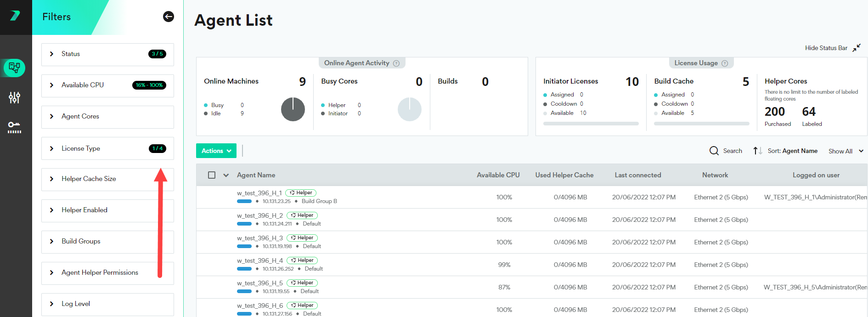Check the select-all agents checkbox
The image size is (868, 317).
212,175
